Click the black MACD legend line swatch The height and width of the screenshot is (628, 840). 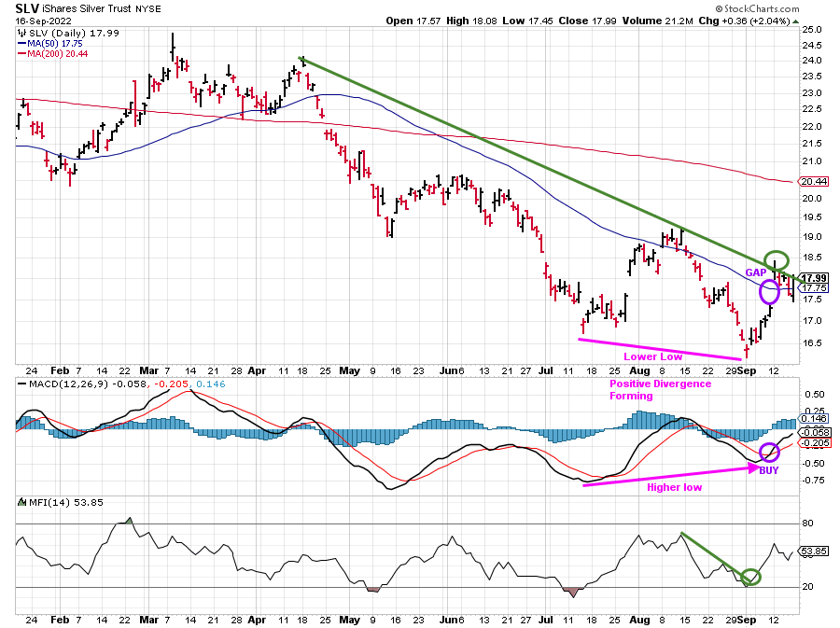(22, 384)
